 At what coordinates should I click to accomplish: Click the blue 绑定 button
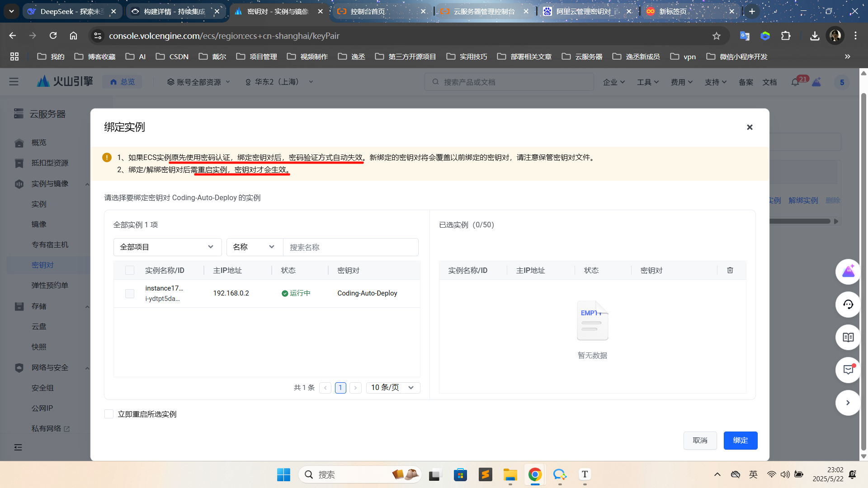click(741, 441)
